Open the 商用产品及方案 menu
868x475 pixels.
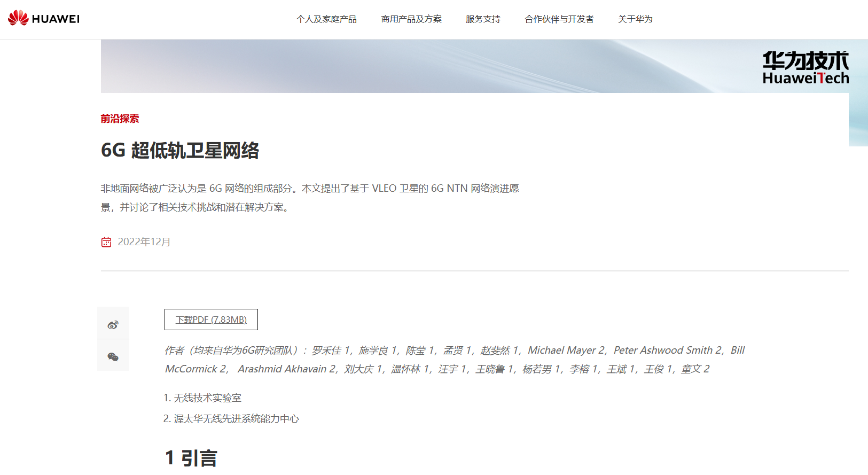pyautogui.click(x=411, y=19)
